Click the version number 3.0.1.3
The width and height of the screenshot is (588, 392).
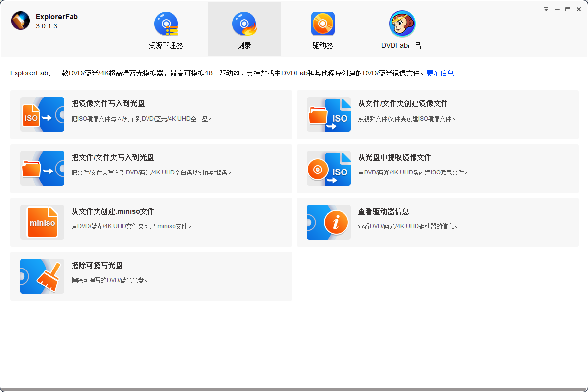47,26
